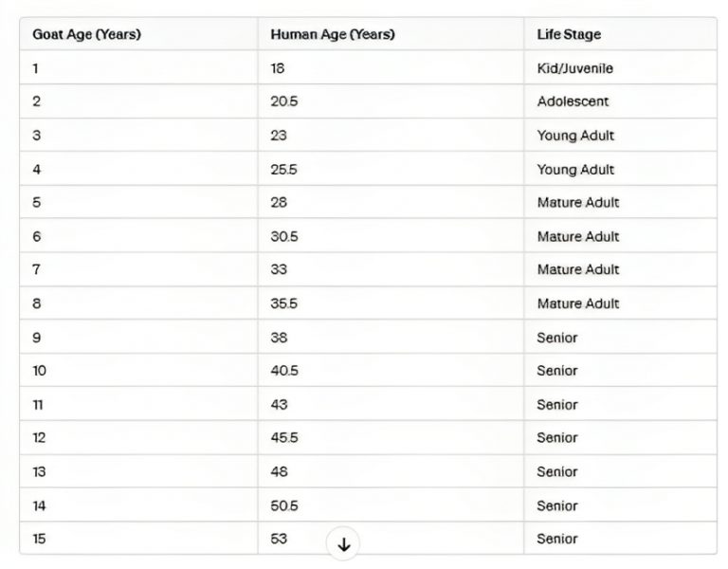This screenshot has height=569, width=728.
Task: Select the Life Stage column header
Action: [x=620, y=34]
